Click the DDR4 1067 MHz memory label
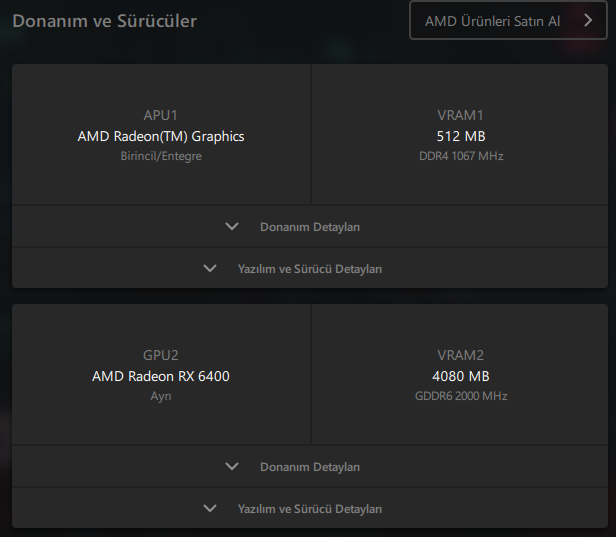The width and height of the screenshot is (616, 537). pyautogui.click(x=461, y=156)
